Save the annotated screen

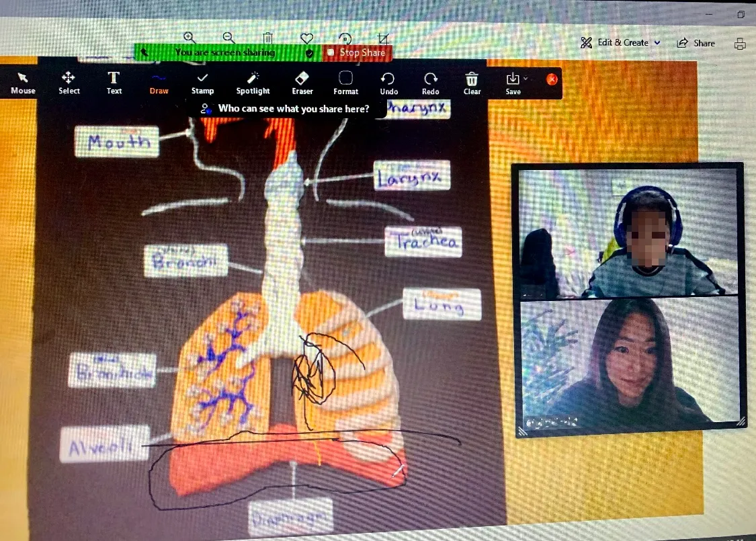pos(513,84)
